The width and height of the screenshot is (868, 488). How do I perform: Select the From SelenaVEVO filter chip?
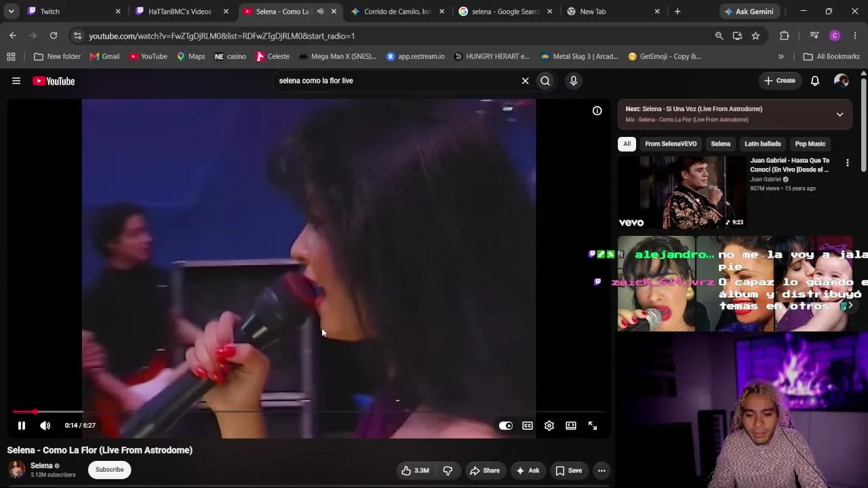(671, 144)
